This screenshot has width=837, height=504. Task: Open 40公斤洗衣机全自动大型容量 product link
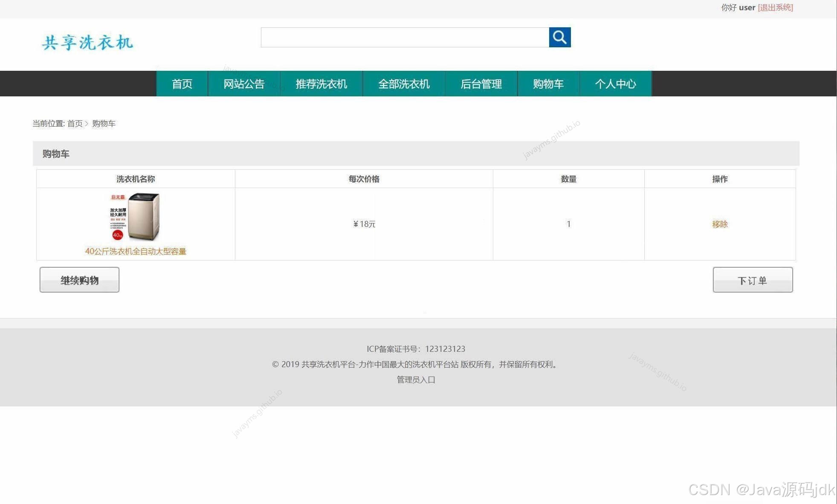click(x=136, y=252)
